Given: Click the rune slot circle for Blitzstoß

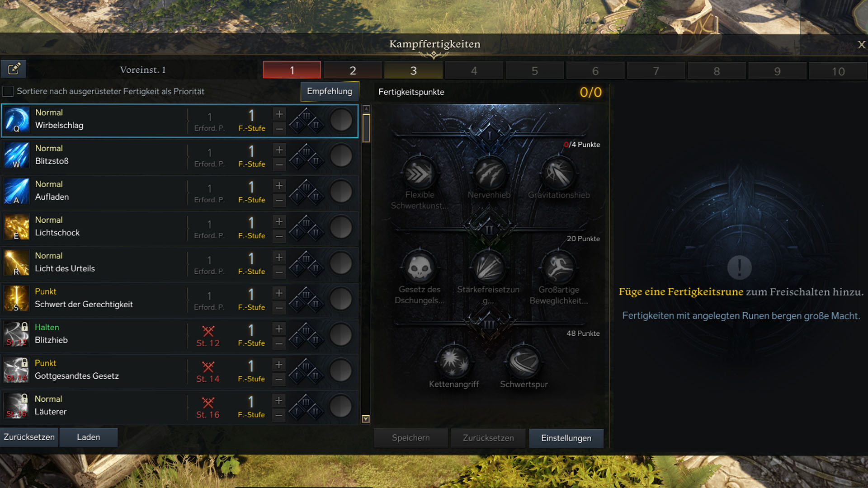Looking at the screenshot, I should click(x=341, y=156).
